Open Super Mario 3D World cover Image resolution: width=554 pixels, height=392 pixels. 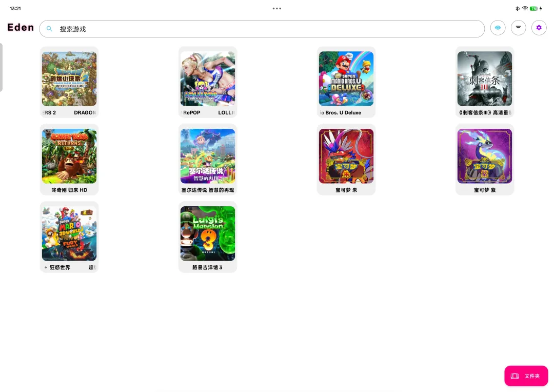(69, 233)
